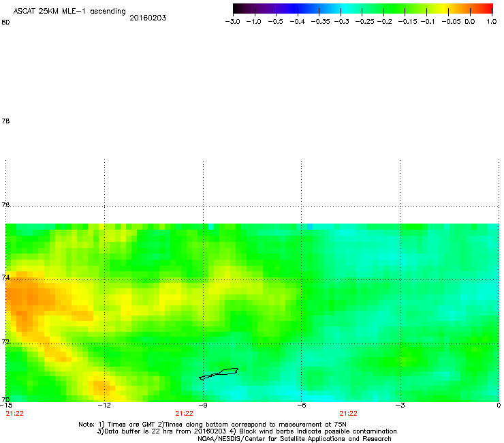Click the black island outline on the map

(219, 373)
